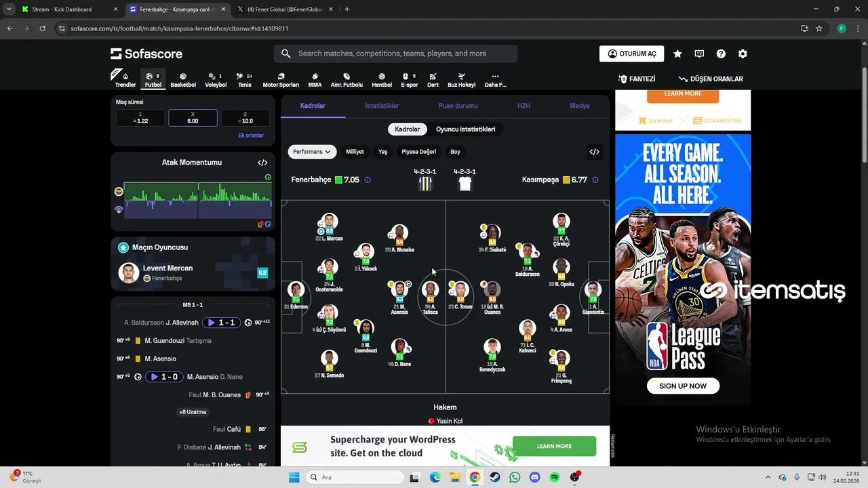Screen dimensions: 868x488
Task: Click the favorites star icon in header
Action: pos(677,54)
